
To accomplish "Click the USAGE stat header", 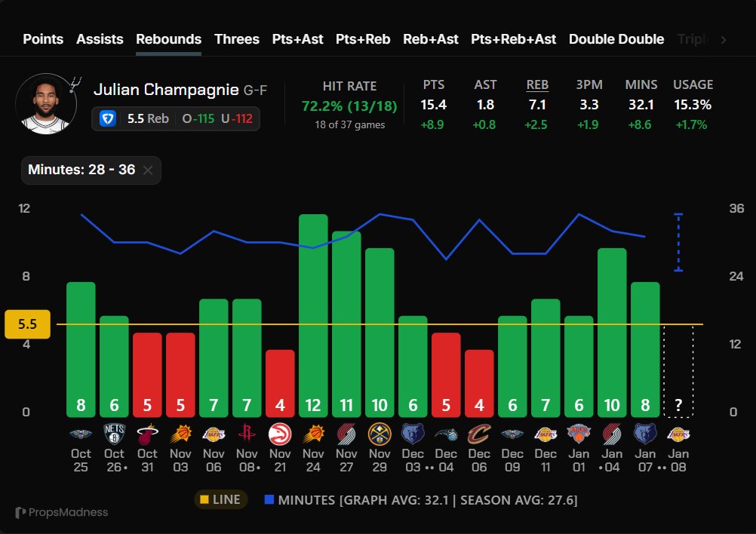I will click(693, 84).
